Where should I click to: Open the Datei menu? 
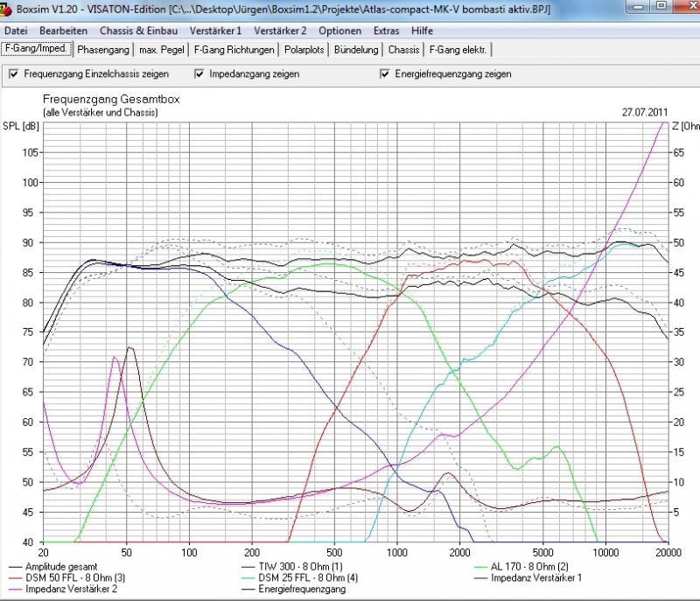pyautogui.click(x=17, y=31)
